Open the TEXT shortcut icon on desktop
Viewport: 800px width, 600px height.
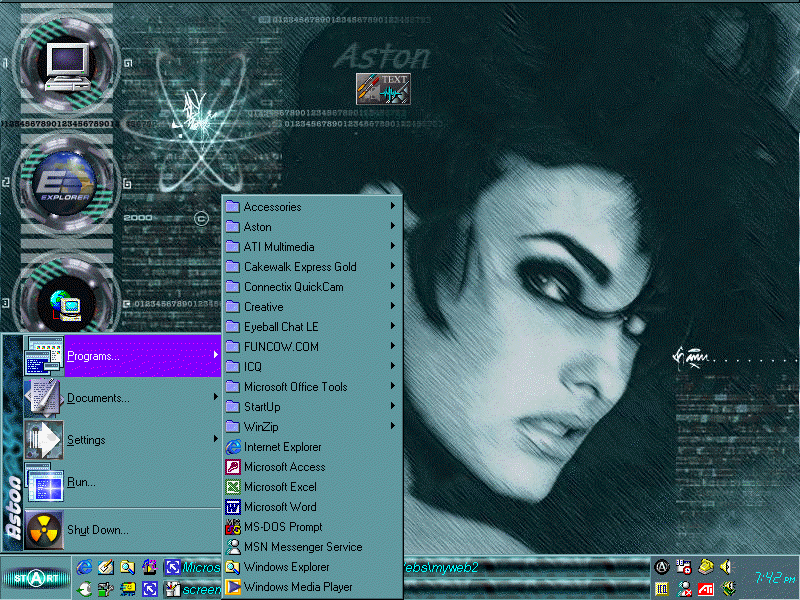click(x=384, y=88)
